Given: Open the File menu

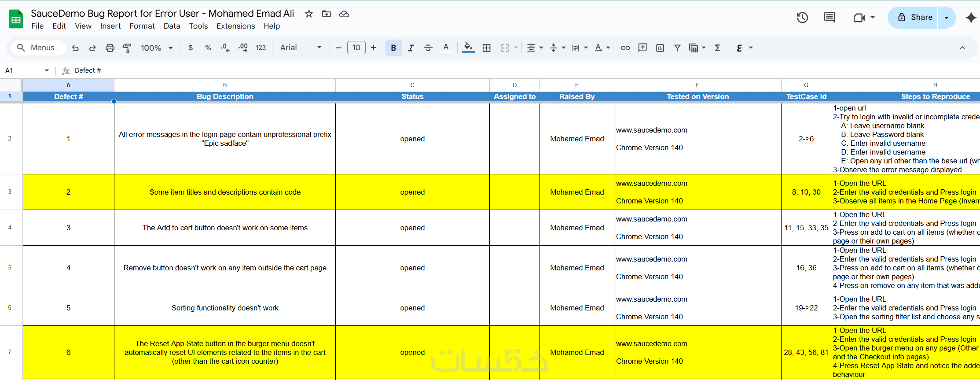Looking at the screenshot, I should 37,26.
